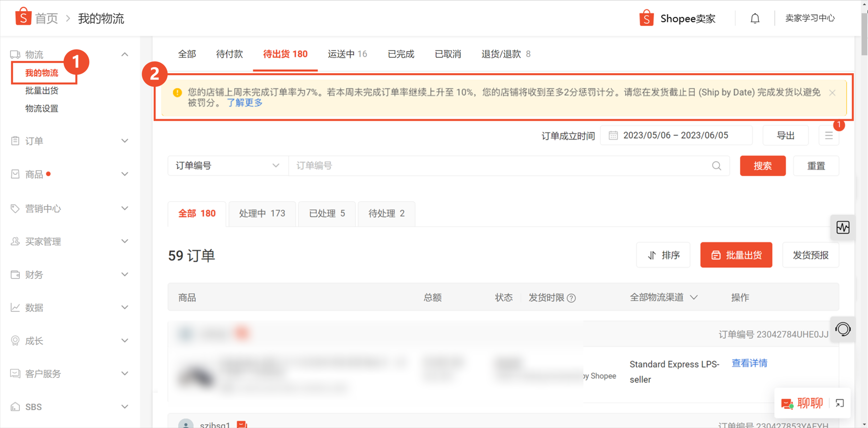This screenshot has height=428, width=868.
Task: Click the 营销中心 tag icon in the sidebar
Action: [15, 209]
